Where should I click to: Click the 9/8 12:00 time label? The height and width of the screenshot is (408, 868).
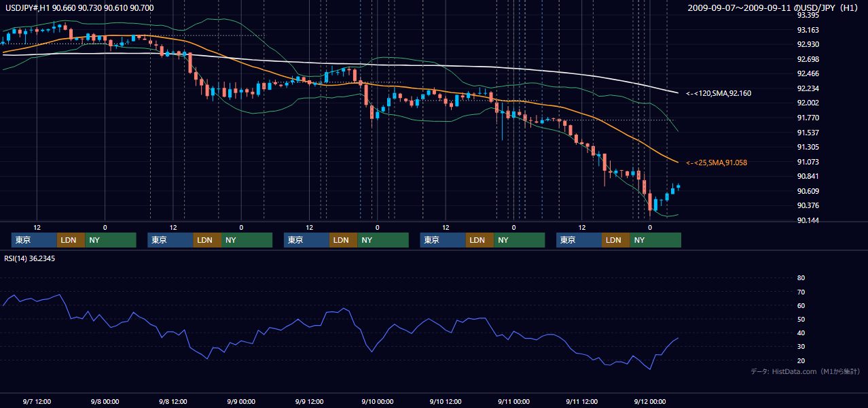(173, 401)
